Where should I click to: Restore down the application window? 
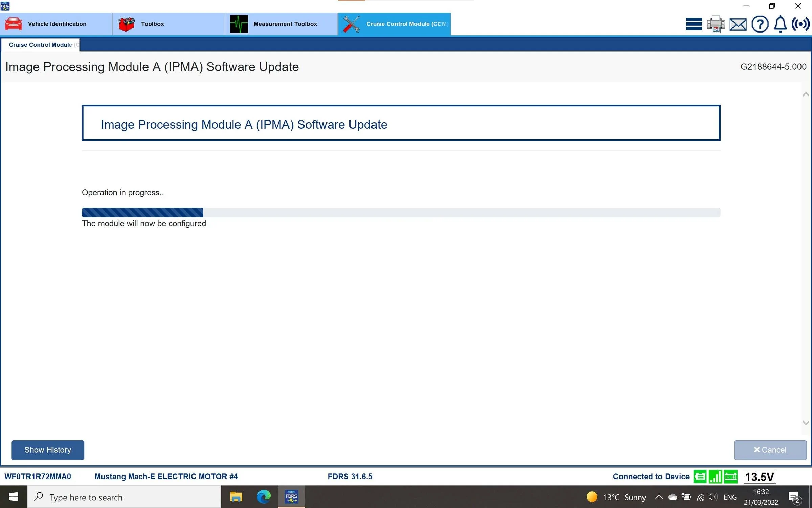pos(772,6)
